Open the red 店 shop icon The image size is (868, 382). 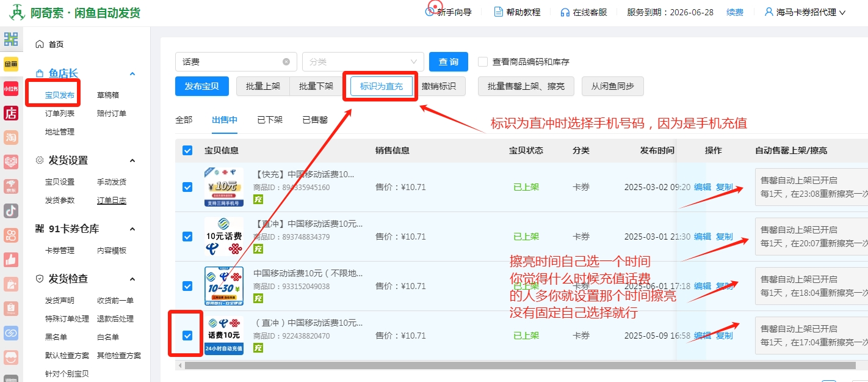pos(11,113)
